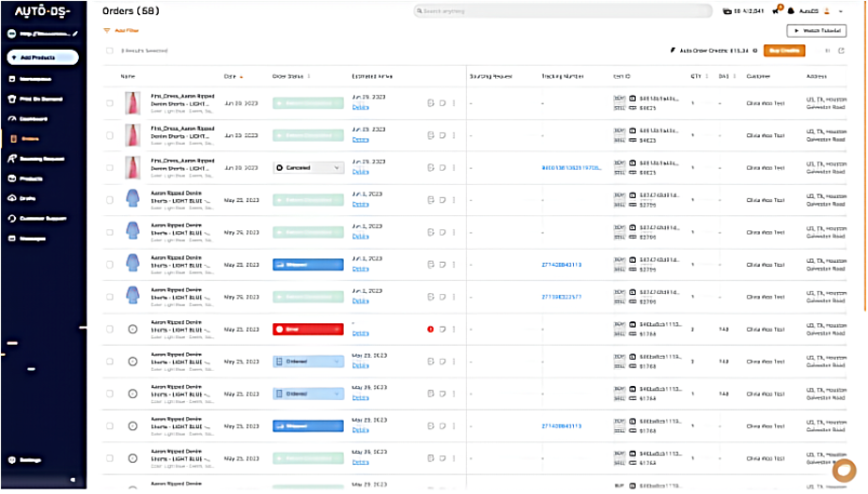Click the export icon beside Buy Credits
Viewport: 868px width, 494px height.
click(841, 51)
